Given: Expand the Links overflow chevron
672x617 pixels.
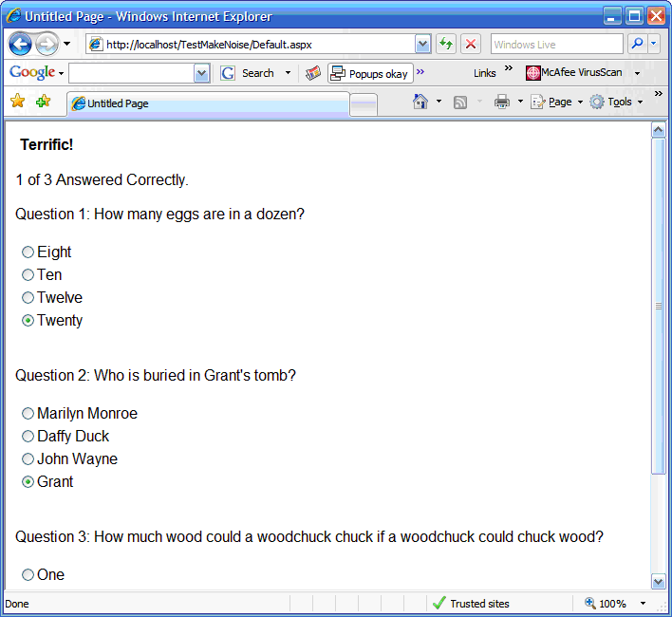Looking at the screenshot, I should [509, 68].
